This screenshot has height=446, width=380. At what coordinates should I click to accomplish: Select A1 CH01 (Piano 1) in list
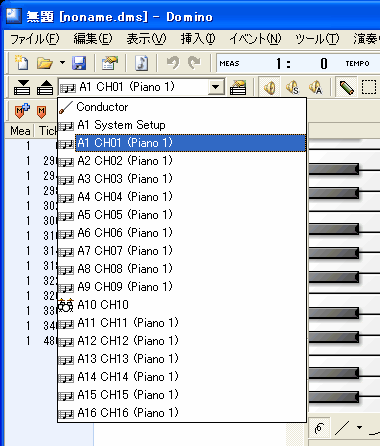click(182, 143)
